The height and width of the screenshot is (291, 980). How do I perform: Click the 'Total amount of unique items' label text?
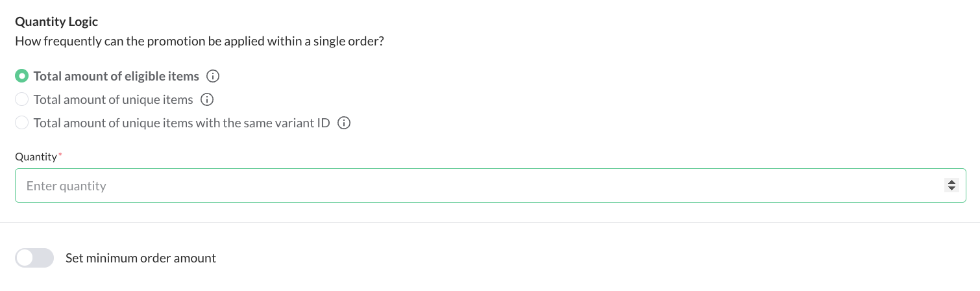[114, 100]
